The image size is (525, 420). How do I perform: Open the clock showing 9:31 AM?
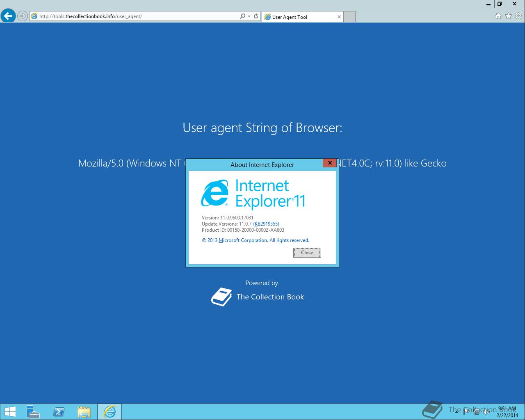tap(507, 412)
